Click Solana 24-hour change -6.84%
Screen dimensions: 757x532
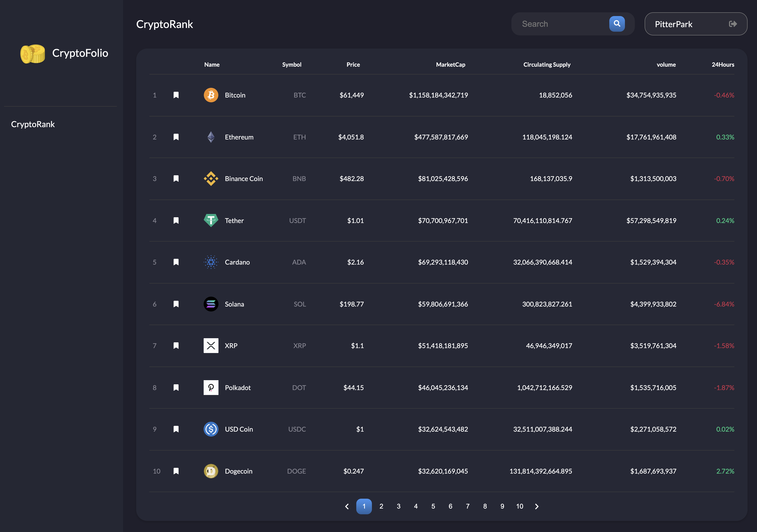click(x=724, y=304)
